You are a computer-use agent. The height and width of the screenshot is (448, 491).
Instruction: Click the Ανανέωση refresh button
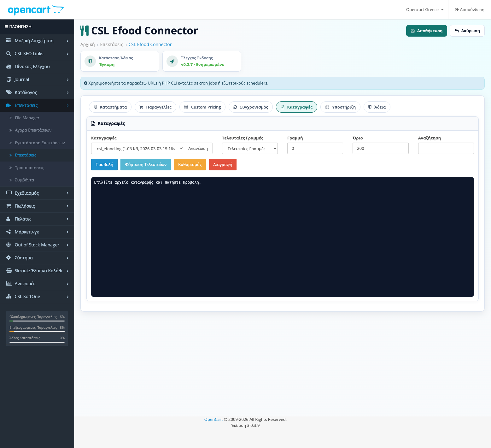198,149
